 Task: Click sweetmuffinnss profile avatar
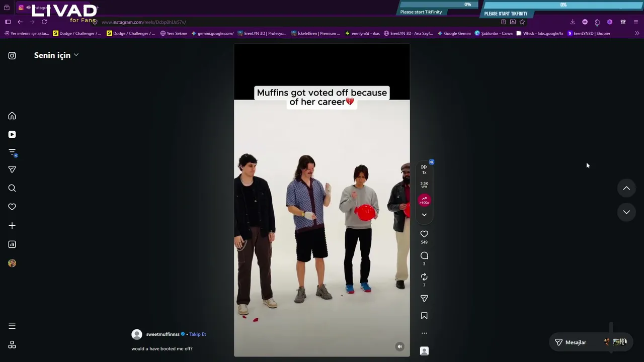pyautogui.click(x=136, y=334)
